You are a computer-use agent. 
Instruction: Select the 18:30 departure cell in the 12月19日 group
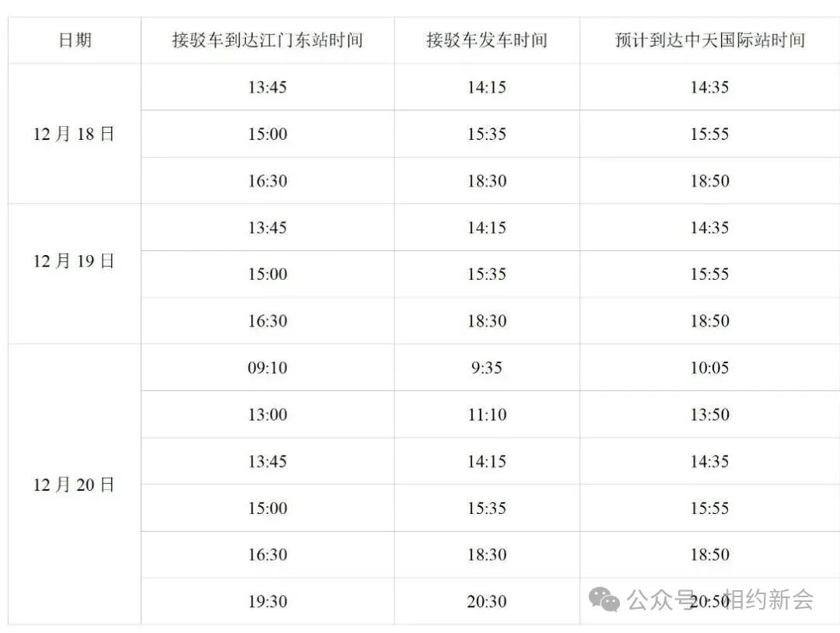pyautogui.click(x=487, y=321)
